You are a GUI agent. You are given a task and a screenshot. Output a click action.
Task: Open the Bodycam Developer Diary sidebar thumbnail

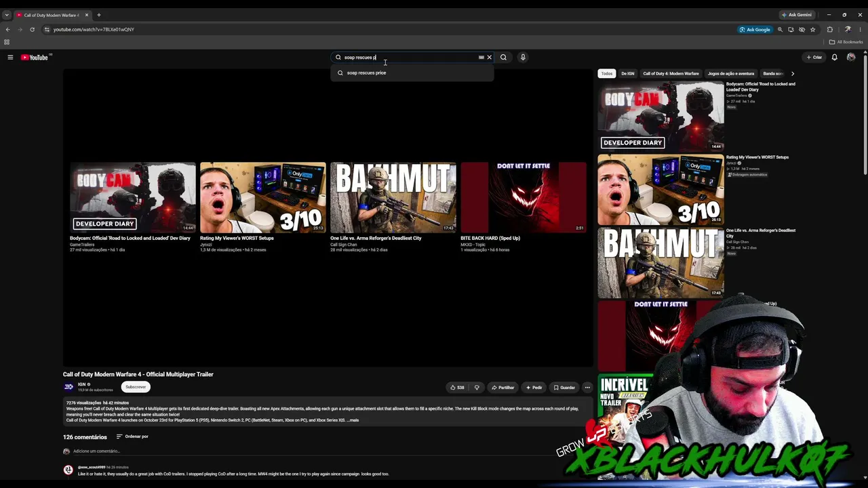tap(660, 116)
